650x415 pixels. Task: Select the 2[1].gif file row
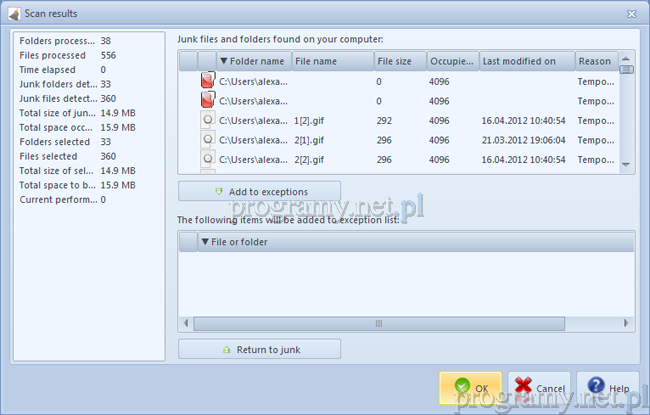pyautogui.click(x=400, y=140)
